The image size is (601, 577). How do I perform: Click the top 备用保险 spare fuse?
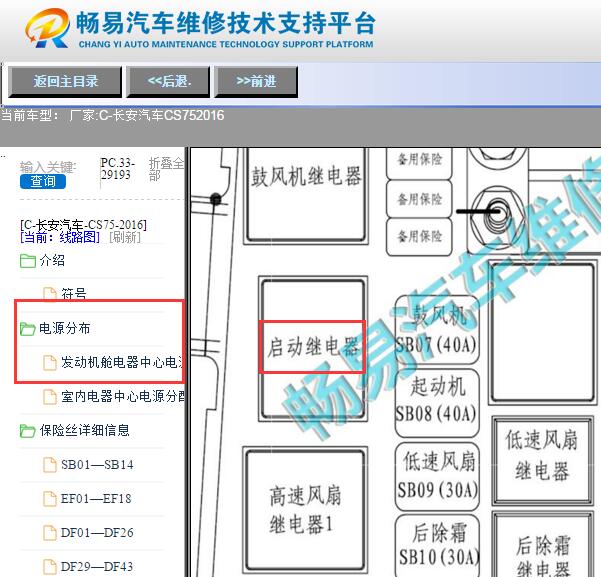pyautogui.click(x=419, y=163)
